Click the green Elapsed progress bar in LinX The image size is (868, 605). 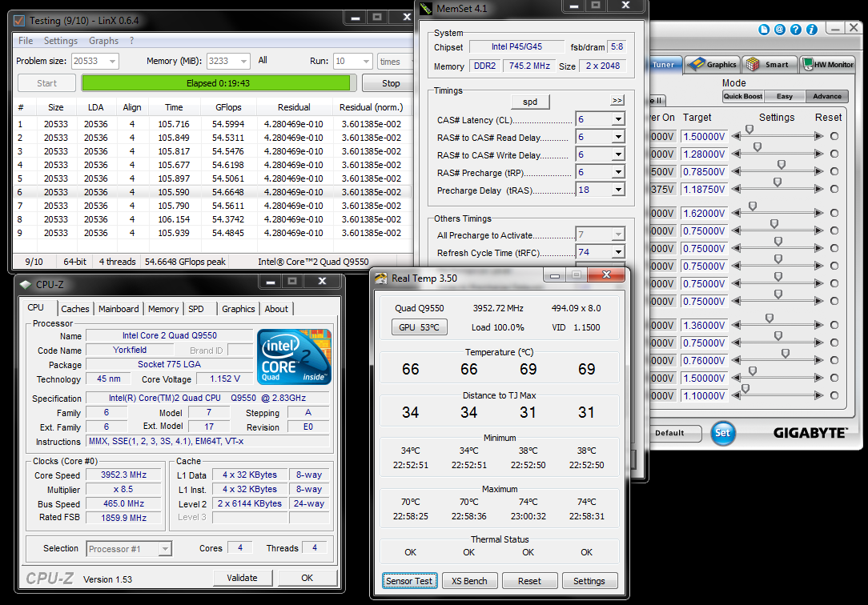point(216,83)
